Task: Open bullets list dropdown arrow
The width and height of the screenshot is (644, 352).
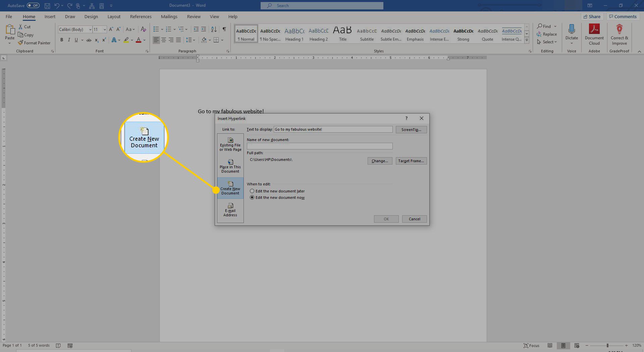Action: (x=162, y=29)
